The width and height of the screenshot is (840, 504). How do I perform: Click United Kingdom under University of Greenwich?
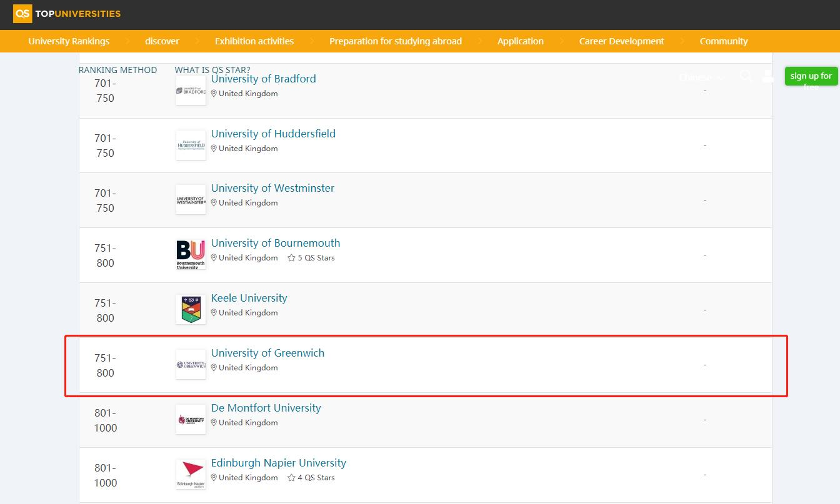(248, 367)
